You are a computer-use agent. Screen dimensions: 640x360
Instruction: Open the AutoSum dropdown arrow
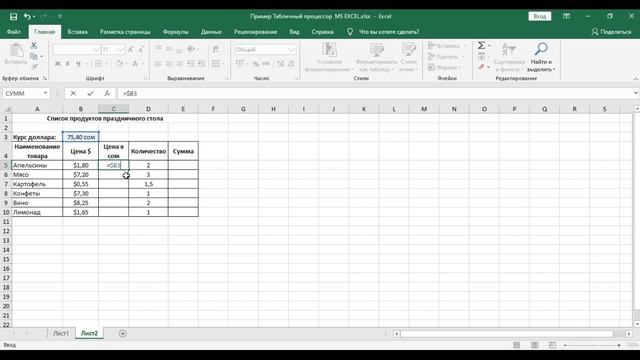pos(489,46)
